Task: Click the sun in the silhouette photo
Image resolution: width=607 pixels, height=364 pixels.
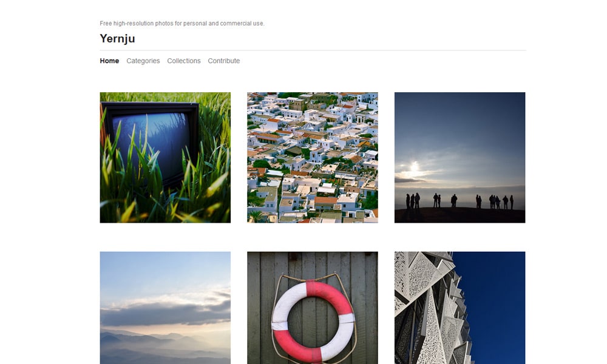Action: (414, 167)
